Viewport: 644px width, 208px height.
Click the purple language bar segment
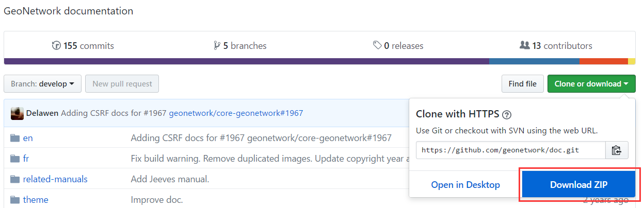click(246, 61)
